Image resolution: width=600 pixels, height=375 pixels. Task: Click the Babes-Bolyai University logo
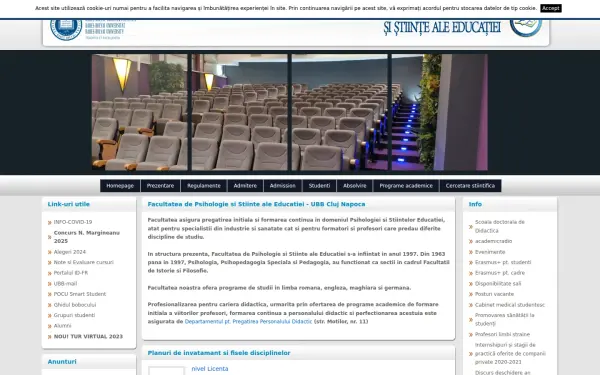pos(93,29)
